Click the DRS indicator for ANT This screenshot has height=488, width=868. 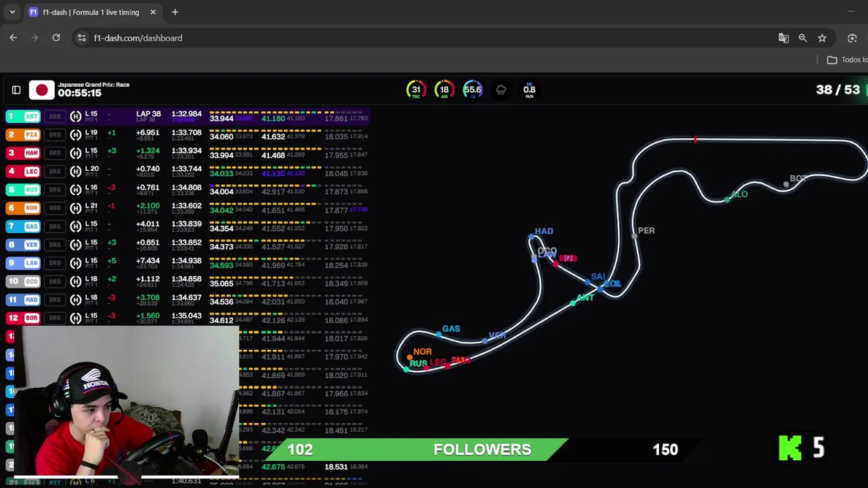click(x=55, y=117)
